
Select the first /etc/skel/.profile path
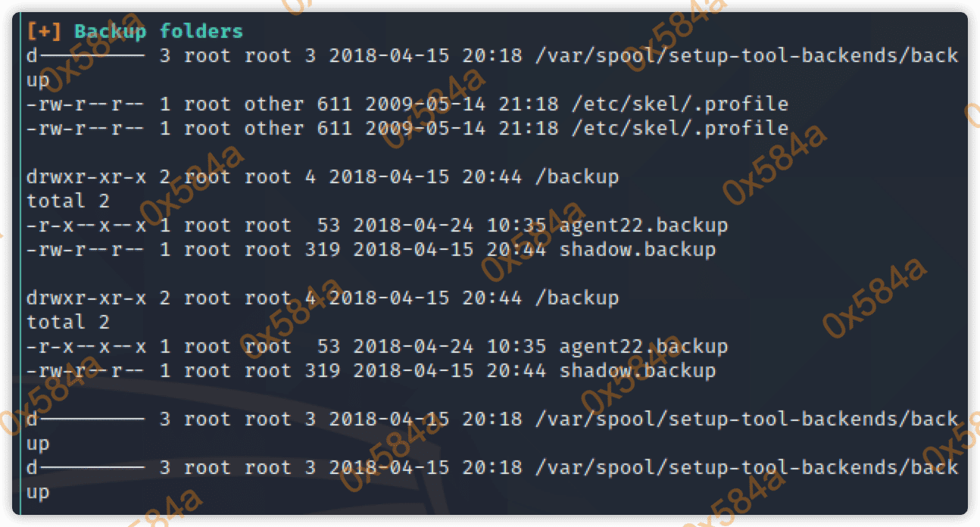pyautogui.click(x=673, y=104)
